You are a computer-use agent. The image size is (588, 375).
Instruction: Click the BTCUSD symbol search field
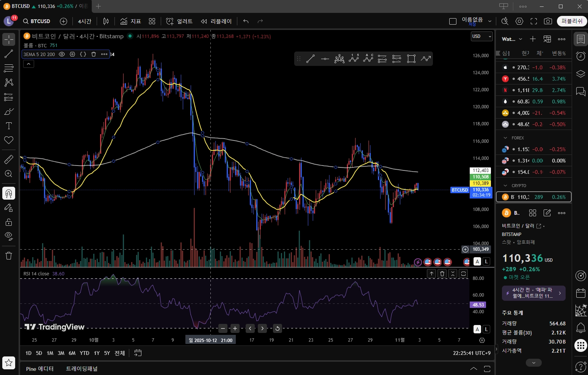tap(37, 21)
